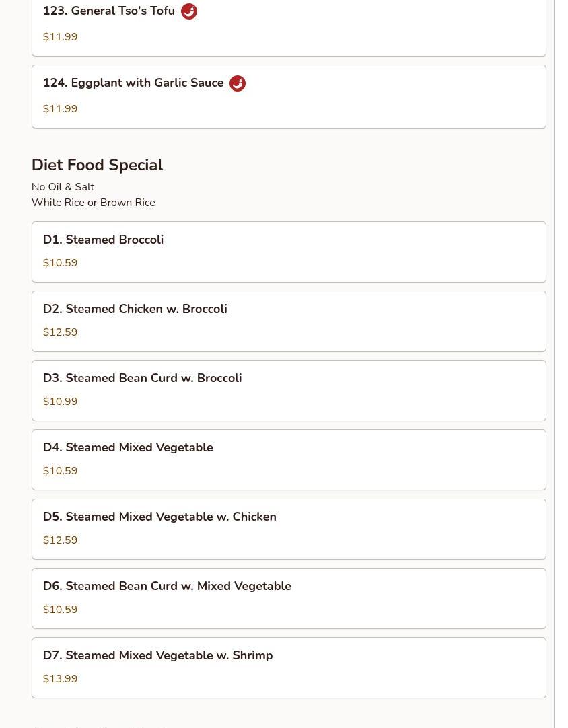Click spicy chili icon beside Eggplant with Garlic Sauce
This screenshot has height=728, width=568.
(238, 83)
